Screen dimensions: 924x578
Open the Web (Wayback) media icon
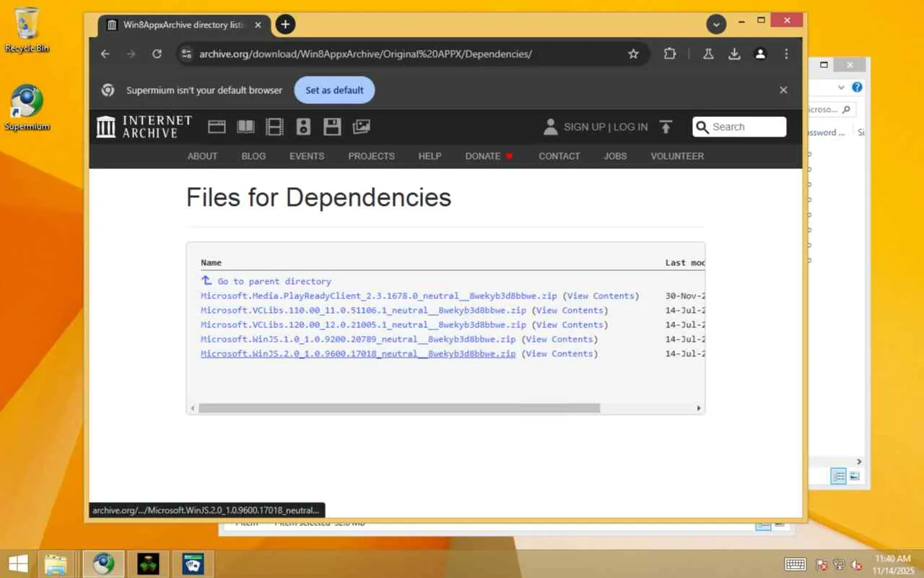pyautogui.click(x=217, y=127)
